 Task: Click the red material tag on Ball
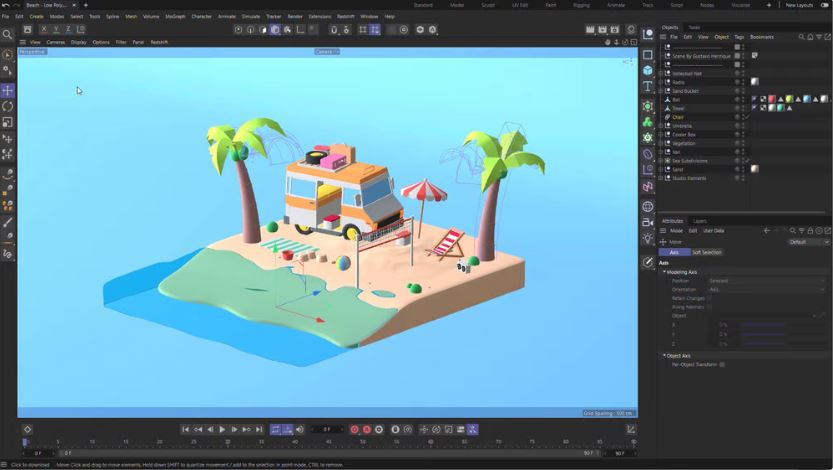pos(771,99)
